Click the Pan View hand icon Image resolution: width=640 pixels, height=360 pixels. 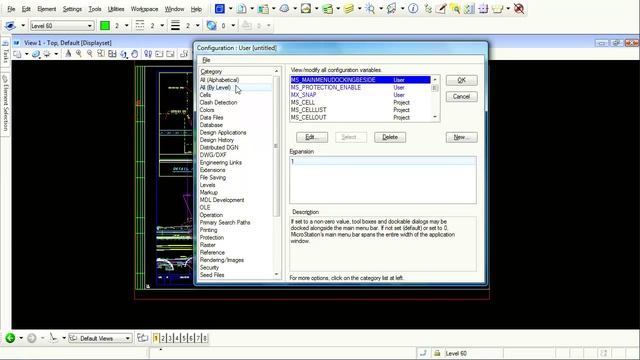135,54
